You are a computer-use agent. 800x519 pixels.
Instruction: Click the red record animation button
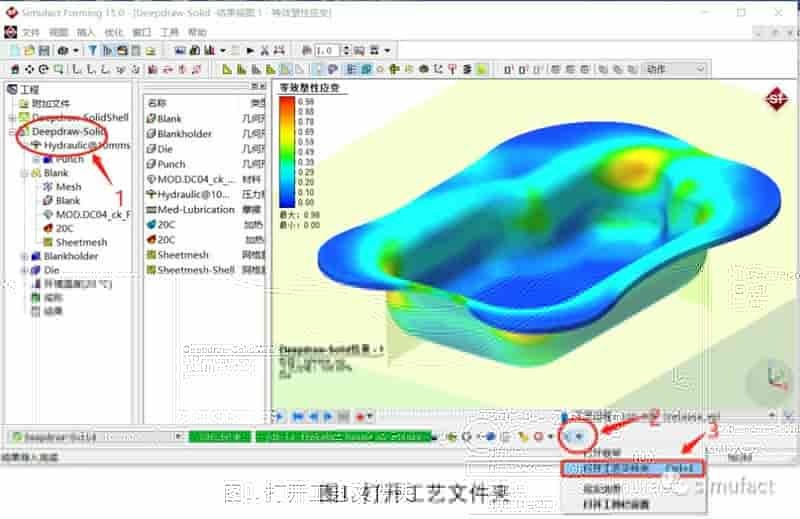tap(360, 417)
